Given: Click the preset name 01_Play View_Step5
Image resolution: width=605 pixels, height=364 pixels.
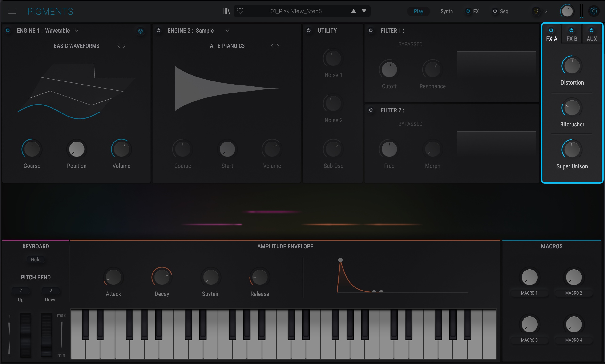Looking at the screenshot, I should click(x=296, y=11).
